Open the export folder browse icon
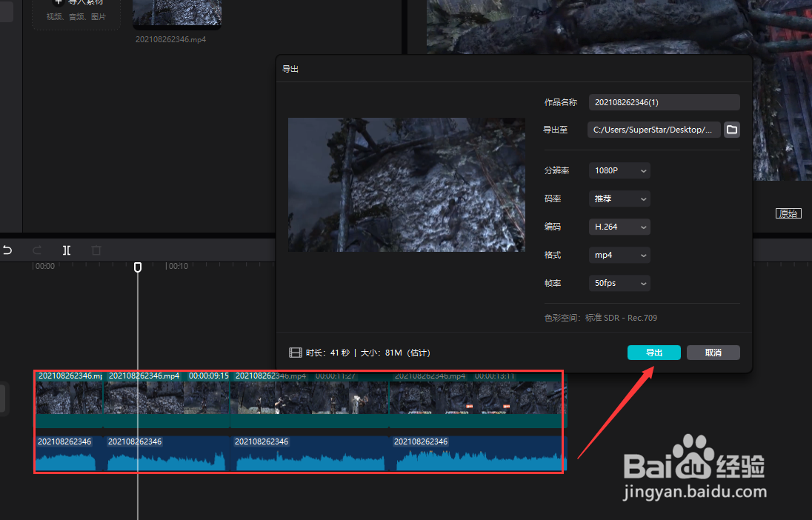This screenshot has width=812, height=520. [x=731, y=130]
